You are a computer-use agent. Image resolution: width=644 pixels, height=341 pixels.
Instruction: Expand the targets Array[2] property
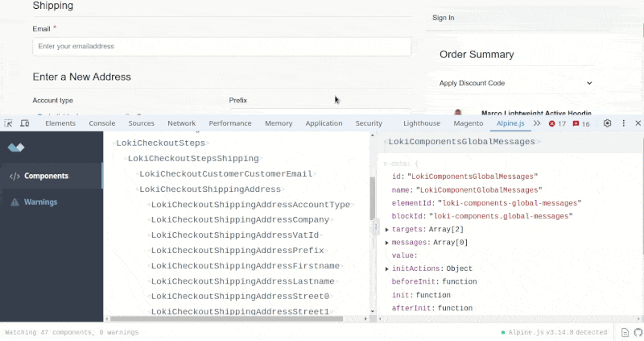[387, 230]
